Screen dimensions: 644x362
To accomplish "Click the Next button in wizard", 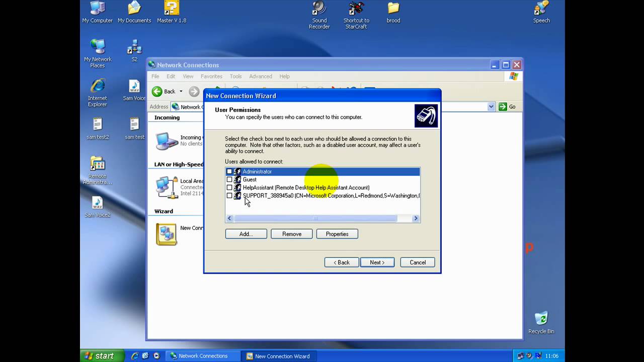I will click(377, 262).
